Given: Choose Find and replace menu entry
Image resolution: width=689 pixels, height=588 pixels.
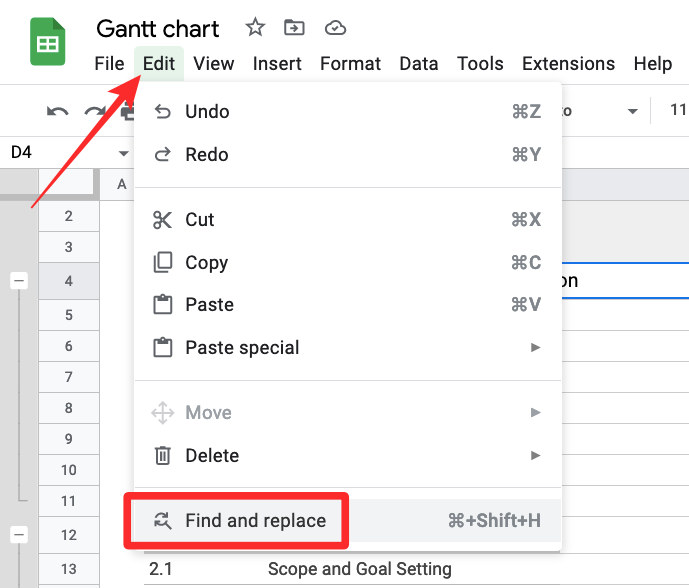Looking at the screenshot, I should click(348, 520).
